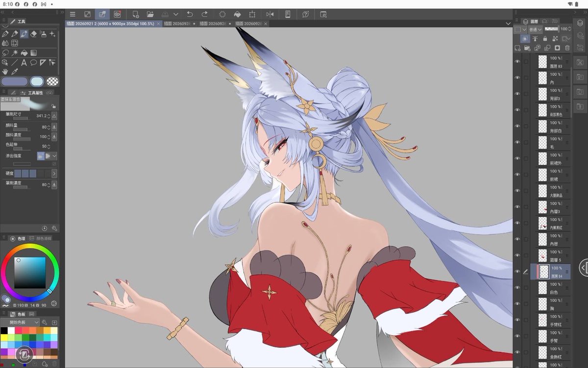This screenshot has width=588, height=368.
Task: Select the auto select magic wand tool
Action: 15,53
